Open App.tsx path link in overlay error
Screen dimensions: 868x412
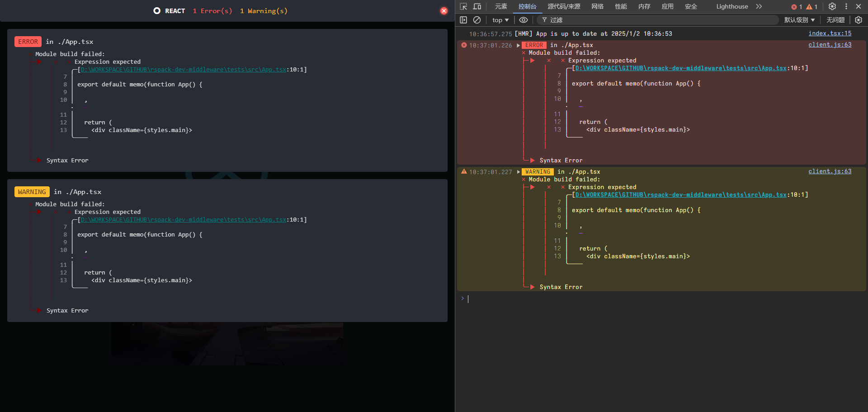click(x=183, y=70)
